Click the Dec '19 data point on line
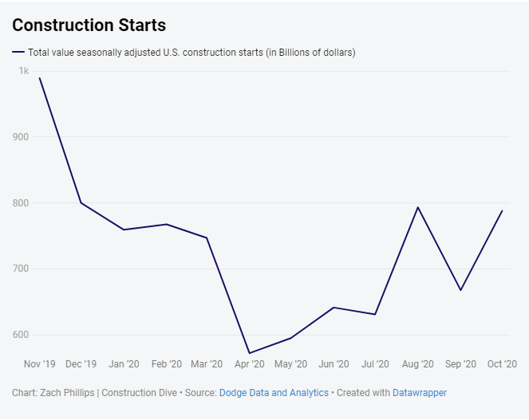 (81, 202)
